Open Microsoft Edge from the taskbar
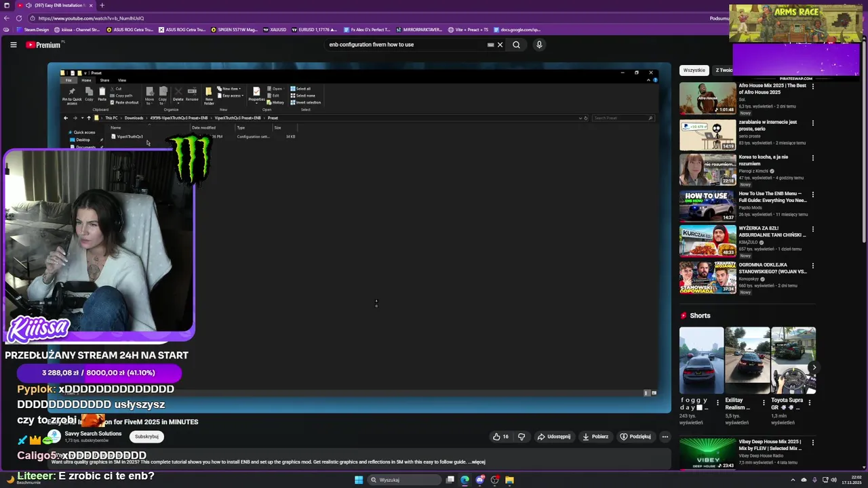 click(x=465, y=480)
